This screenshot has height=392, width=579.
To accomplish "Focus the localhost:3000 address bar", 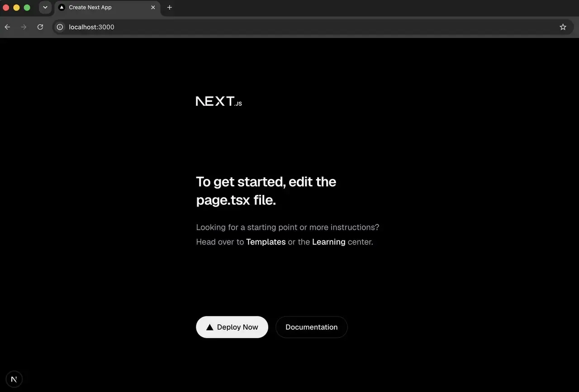I will pos(312,27).
